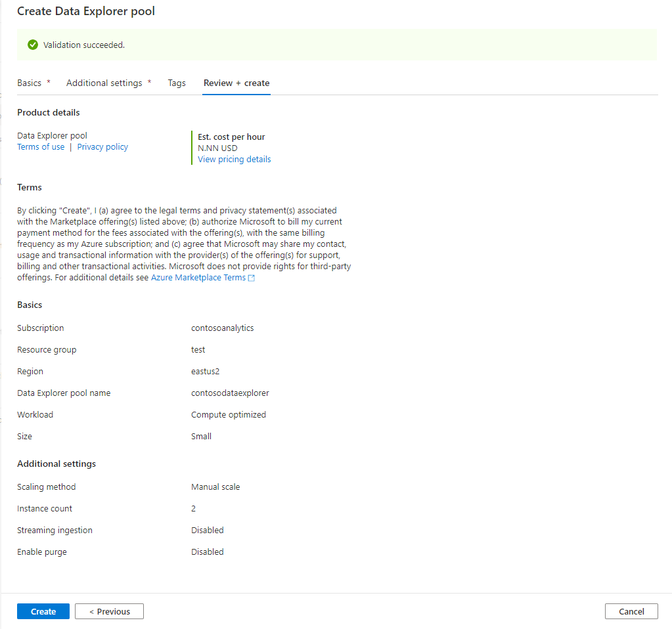Click the Instance count value 2
This screenshot has width=672, height=629.
tap(193, 508)
